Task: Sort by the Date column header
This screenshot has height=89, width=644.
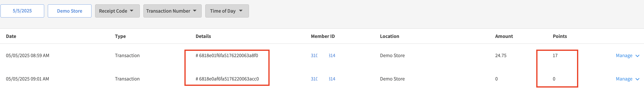Action: (11, 36)
